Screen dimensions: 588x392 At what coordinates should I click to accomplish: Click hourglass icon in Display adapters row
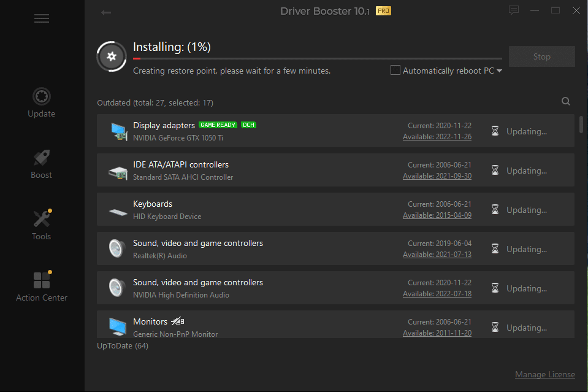(x=495, y=131)
